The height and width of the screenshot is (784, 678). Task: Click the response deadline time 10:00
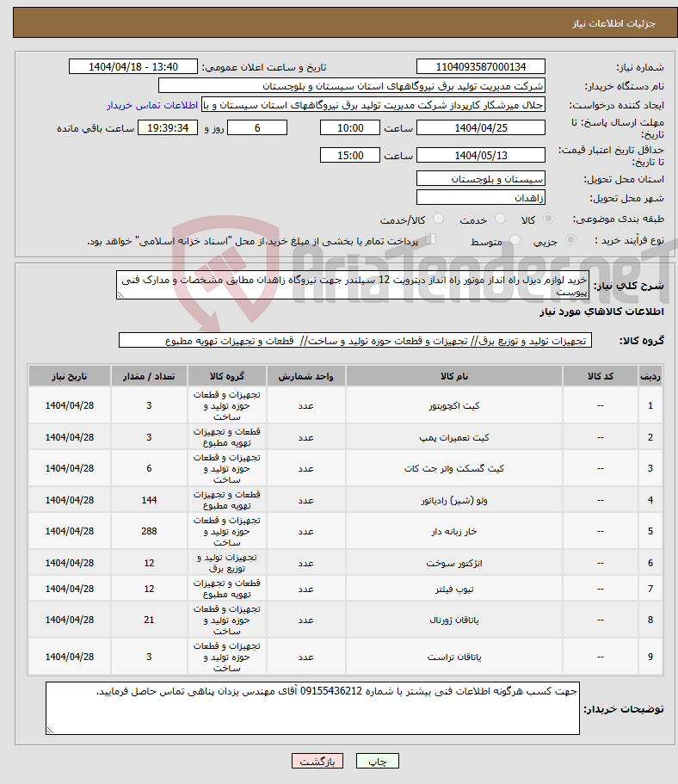click(x=350, y=128)
